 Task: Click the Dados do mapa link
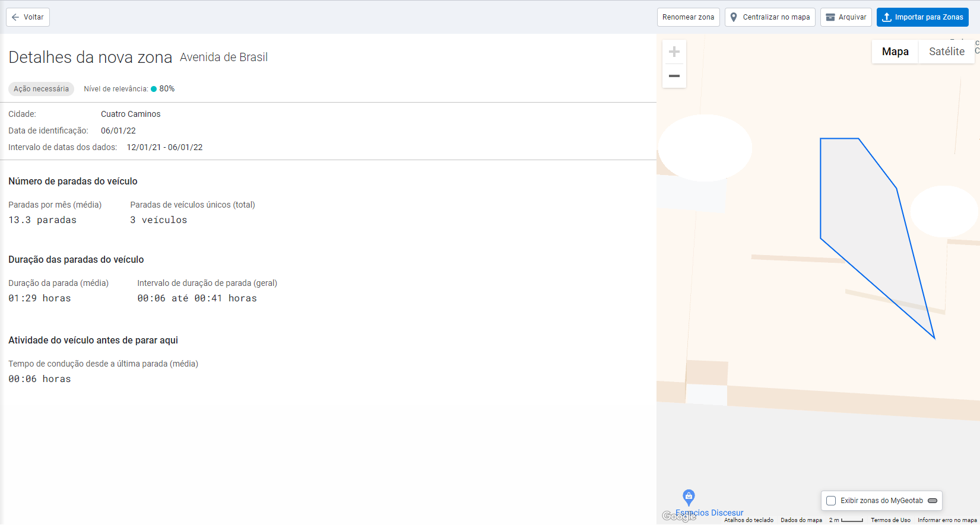coord(801,520)
